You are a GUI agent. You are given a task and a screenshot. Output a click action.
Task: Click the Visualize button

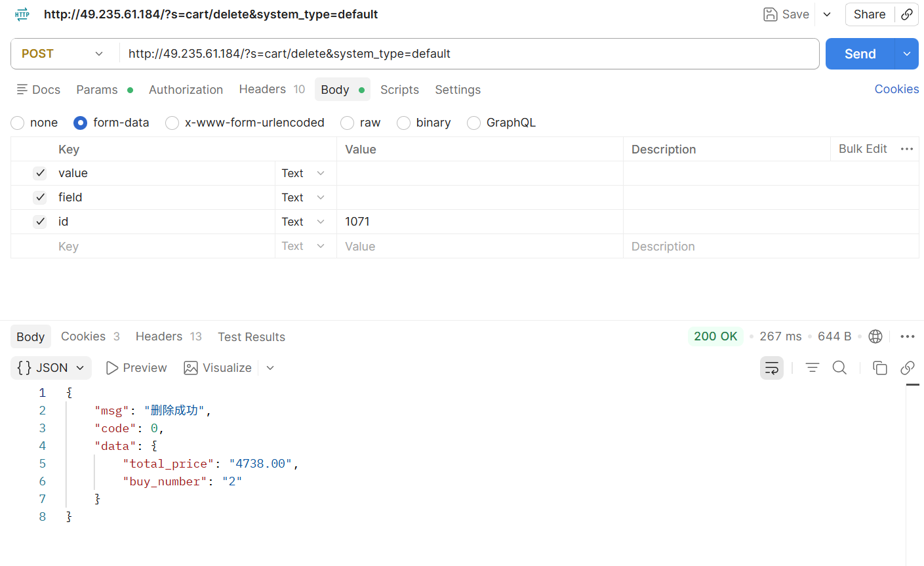218,368
